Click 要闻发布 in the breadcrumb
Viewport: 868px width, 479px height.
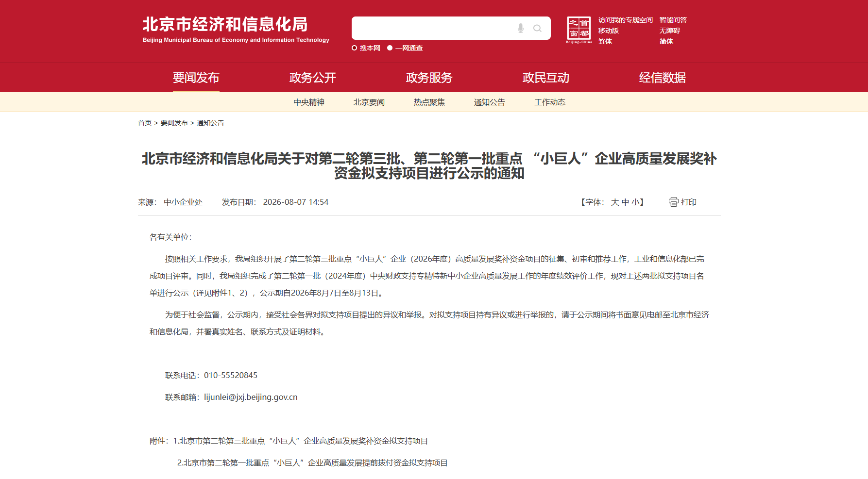174,123
